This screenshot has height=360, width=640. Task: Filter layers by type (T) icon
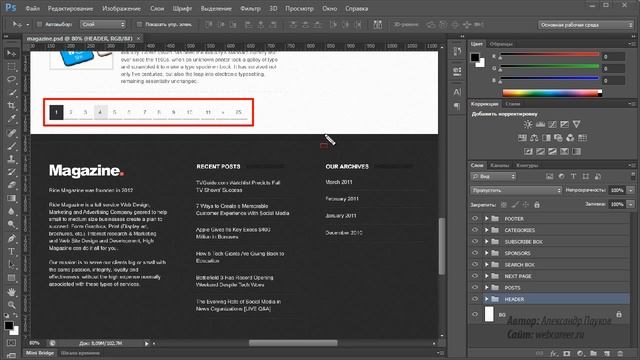[573, 176]
